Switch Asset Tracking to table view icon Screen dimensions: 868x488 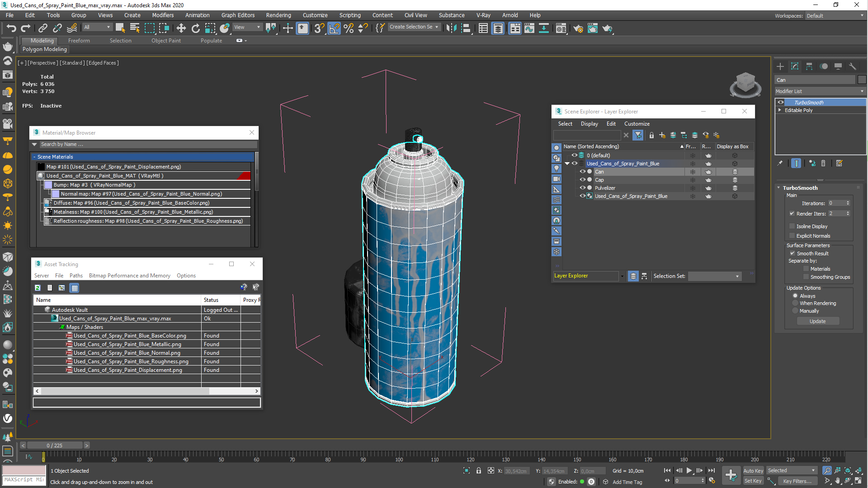click(x=75, y=288)
